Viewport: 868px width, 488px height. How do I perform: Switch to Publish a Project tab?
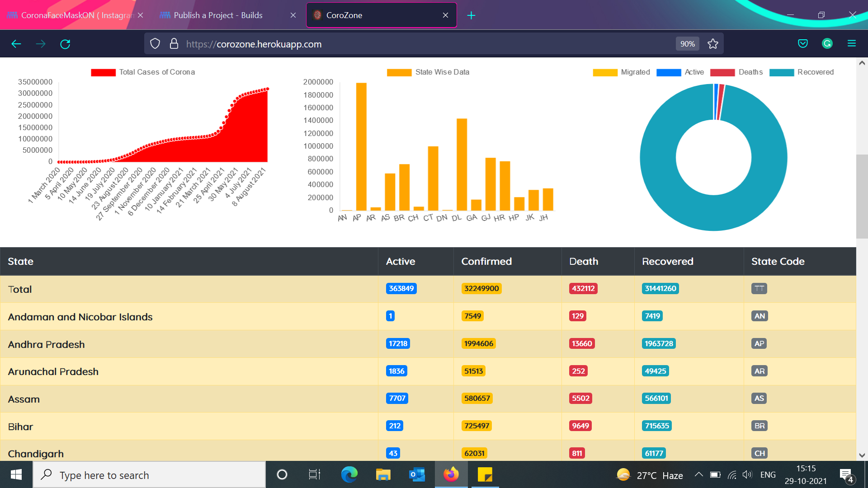218,15
